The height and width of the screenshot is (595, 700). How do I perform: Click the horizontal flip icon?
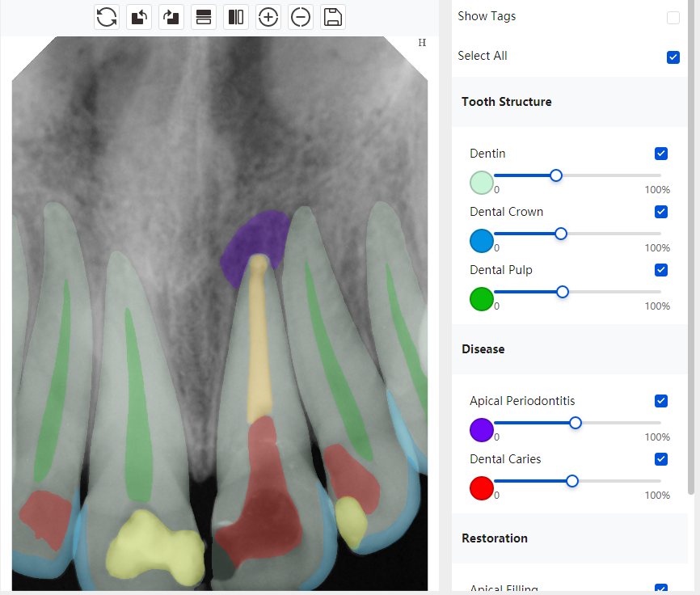click(236, 17)
